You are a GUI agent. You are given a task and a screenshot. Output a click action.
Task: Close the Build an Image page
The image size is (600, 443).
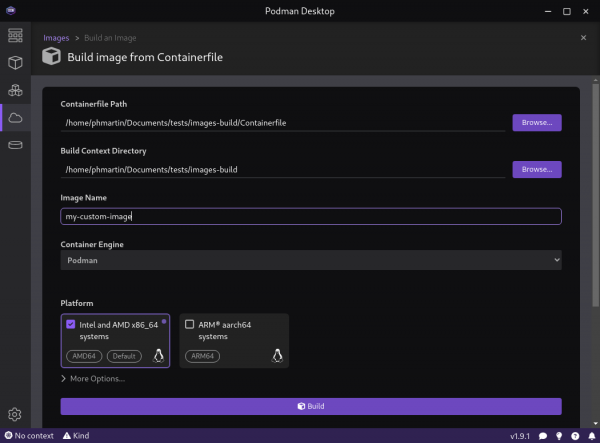[x=583, y=37]
